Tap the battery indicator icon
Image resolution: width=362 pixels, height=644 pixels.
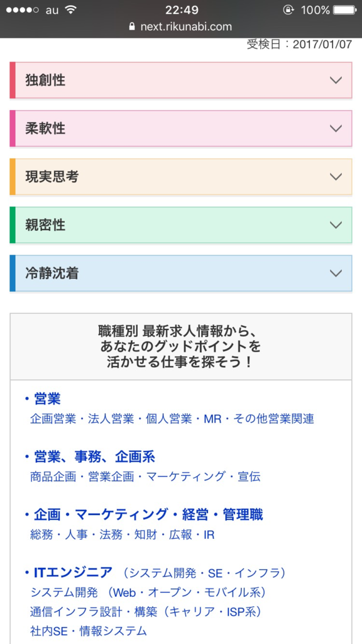tap(343, 9)
